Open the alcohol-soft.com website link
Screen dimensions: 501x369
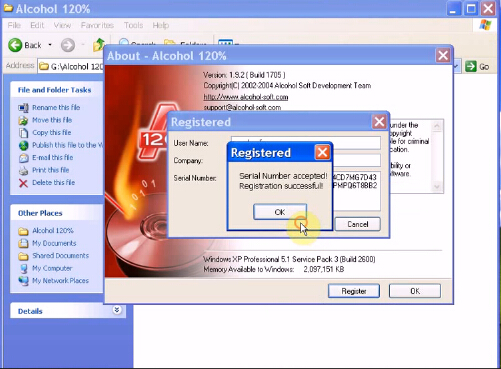point(246,97)
